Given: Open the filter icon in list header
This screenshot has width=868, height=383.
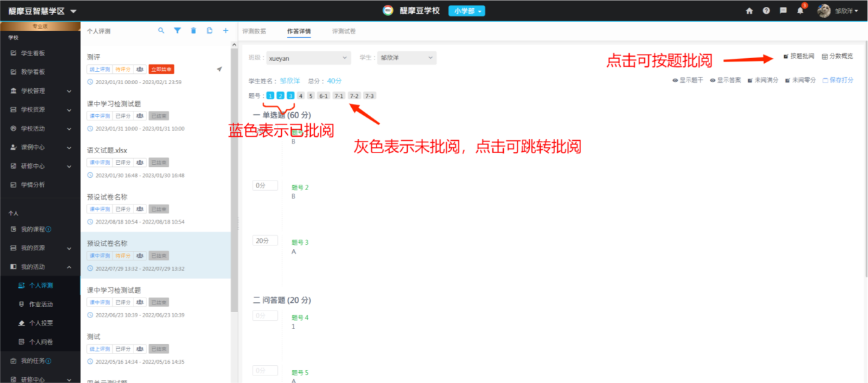Looking at the screenshot, I should pos(177,31).
